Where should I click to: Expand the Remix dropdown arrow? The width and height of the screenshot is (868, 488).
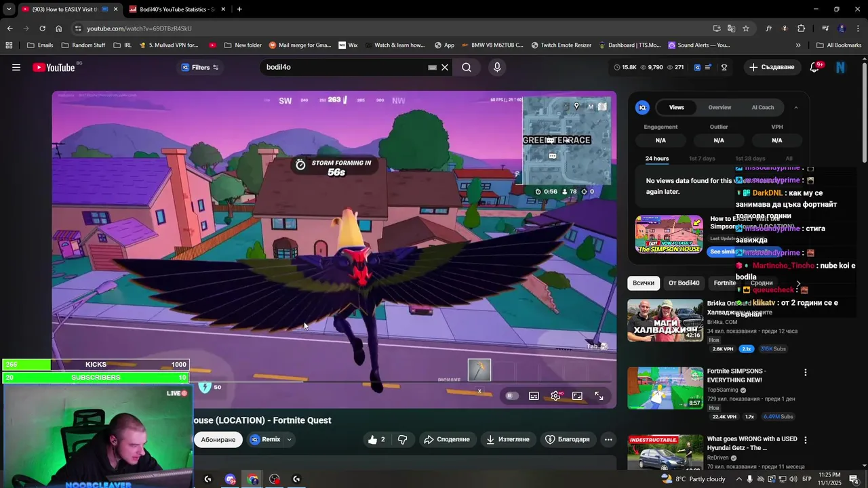[x=289, y=439]
